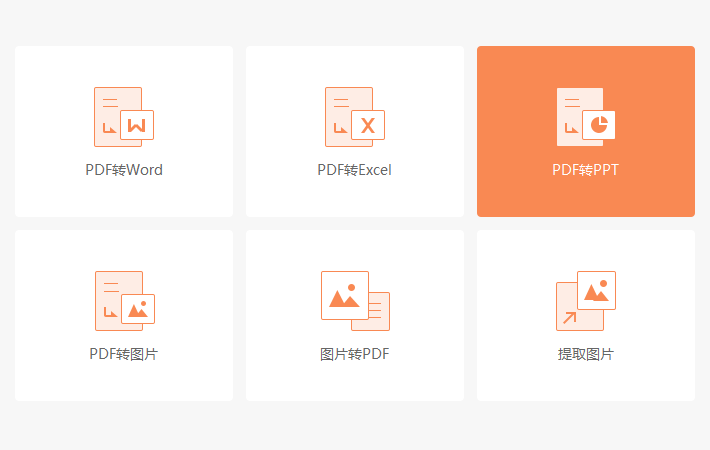Click the PDF to Word document icon
The image size is (710, 450).
(x=124, y=117)
